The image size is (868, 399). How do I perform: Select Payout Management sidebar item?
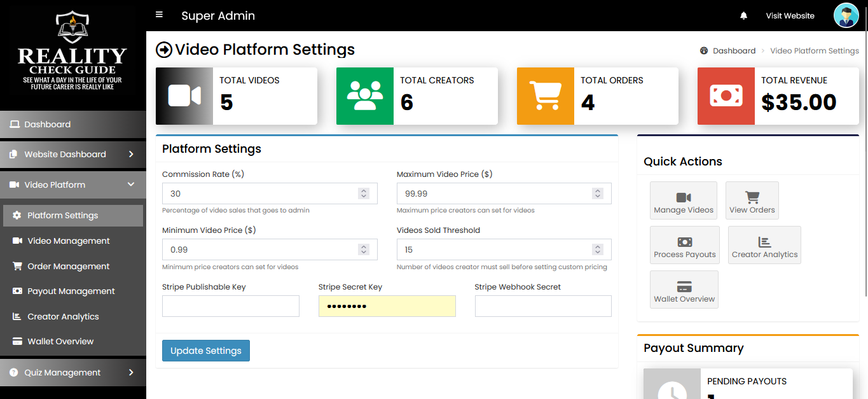click(71, 291)
